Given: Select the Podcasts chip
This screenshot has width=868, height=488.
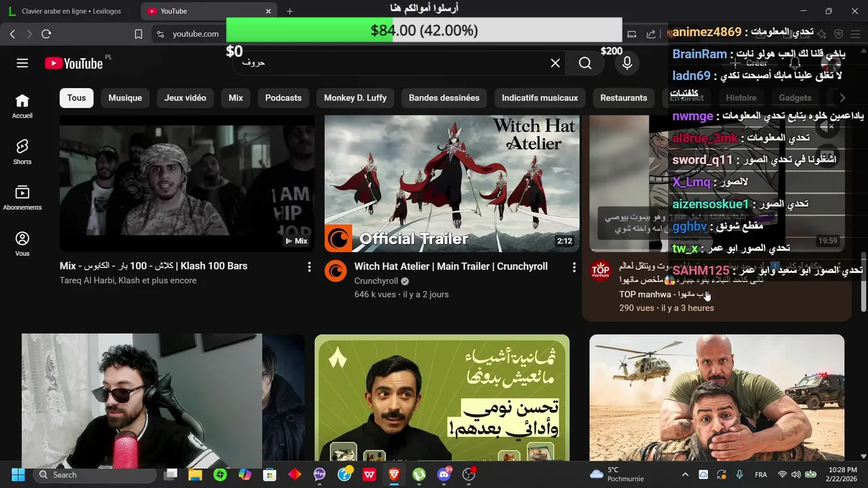Looking at the screenshot, I should 283,98.
